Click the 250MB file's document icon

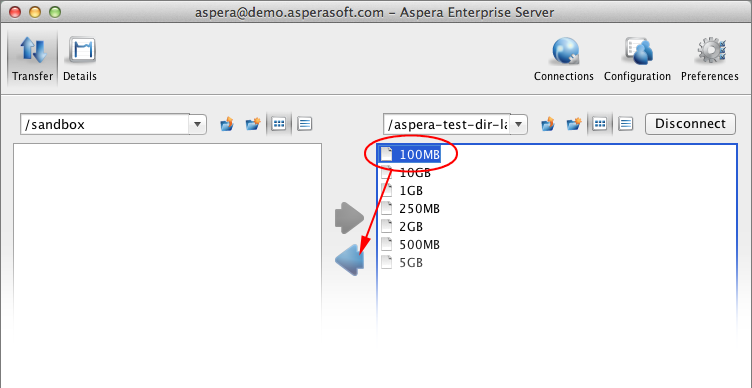(x=387, y=209)
